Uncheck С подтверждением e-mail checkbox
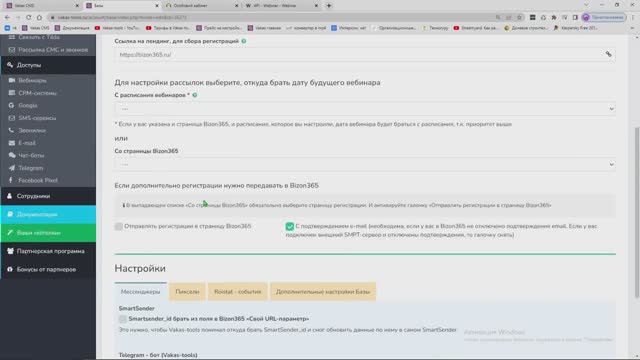This screenshot has height=360, width=640. 290,226
